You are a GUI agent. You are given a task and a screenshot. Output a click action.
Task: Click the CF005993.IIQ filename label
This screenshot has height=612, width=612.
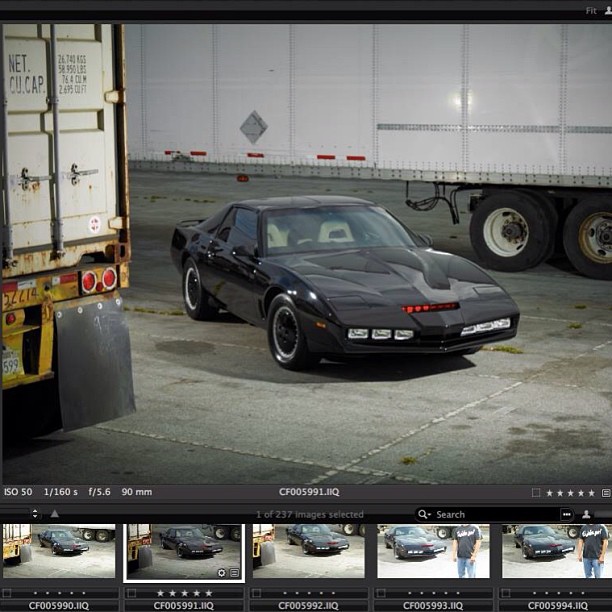point(433,606)
